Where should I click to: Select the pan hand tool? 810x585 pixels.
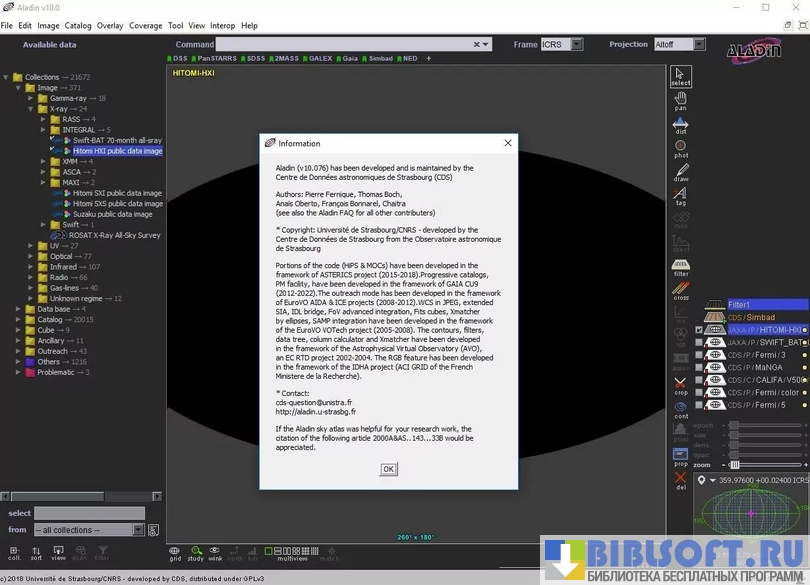point(680,100)
